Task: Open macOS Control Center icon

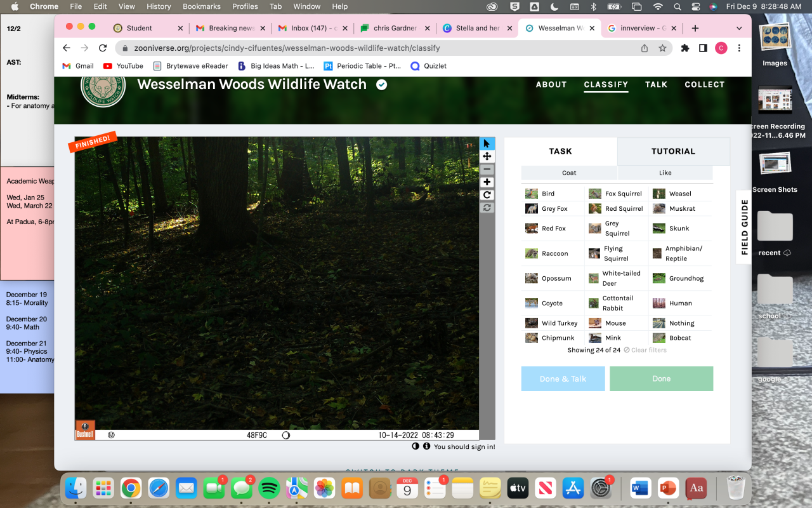Action: 695,6
